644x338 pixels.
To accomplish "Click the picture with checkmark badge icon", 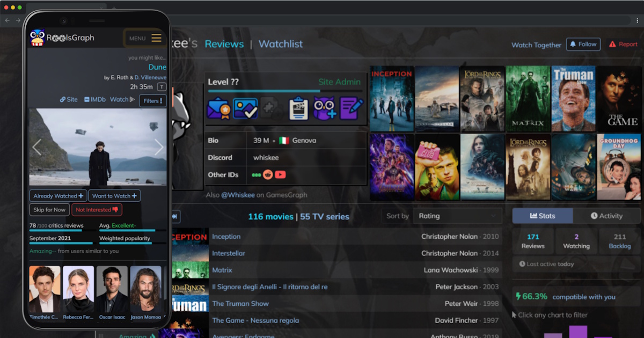I will tap(245, 108).
